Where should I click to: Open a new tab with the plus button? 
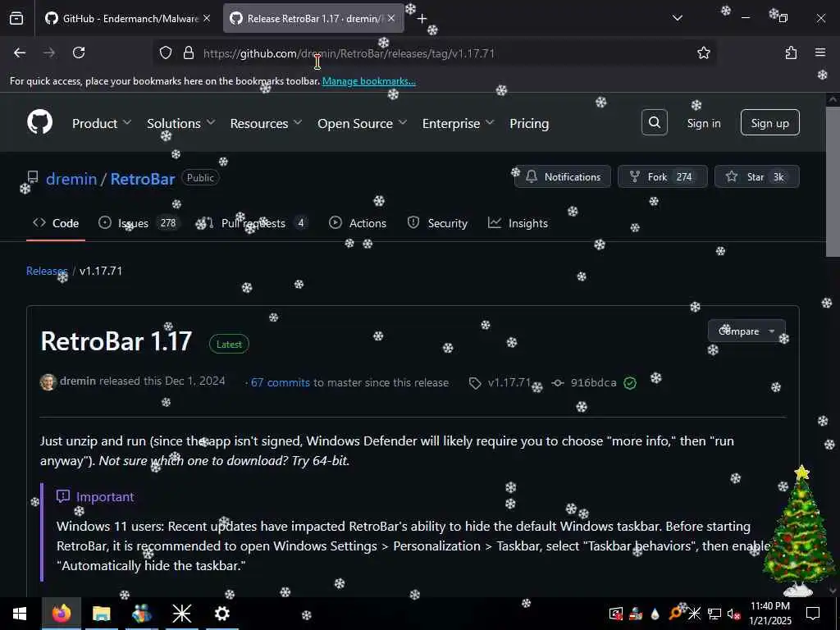(422, 18)
